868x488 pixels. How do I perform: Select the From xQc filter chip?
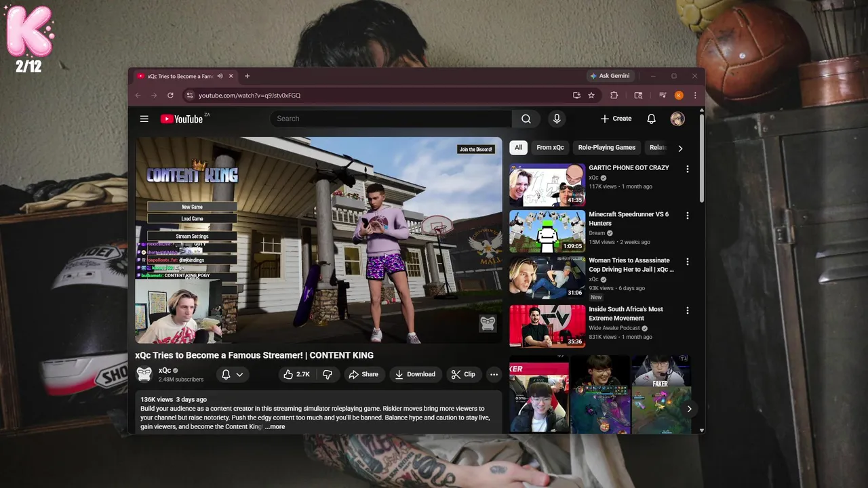click(x=550, y=148)
